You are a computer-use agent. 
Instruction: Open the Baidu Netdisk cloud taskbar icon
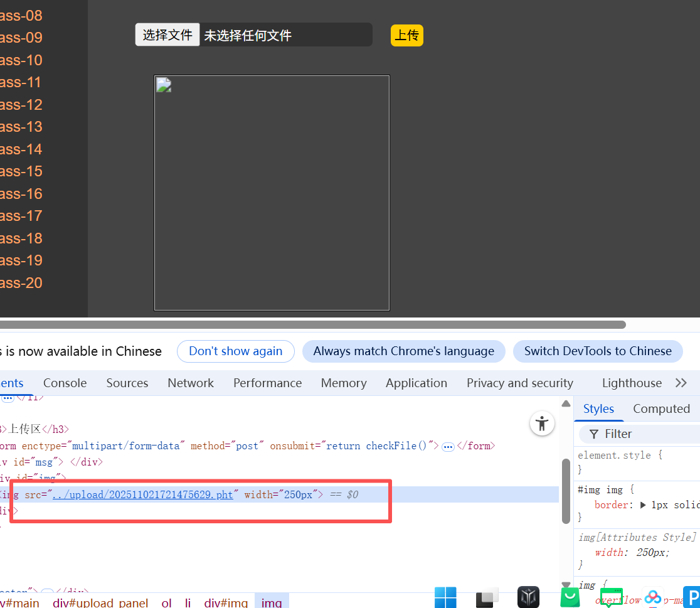point(653,597)
